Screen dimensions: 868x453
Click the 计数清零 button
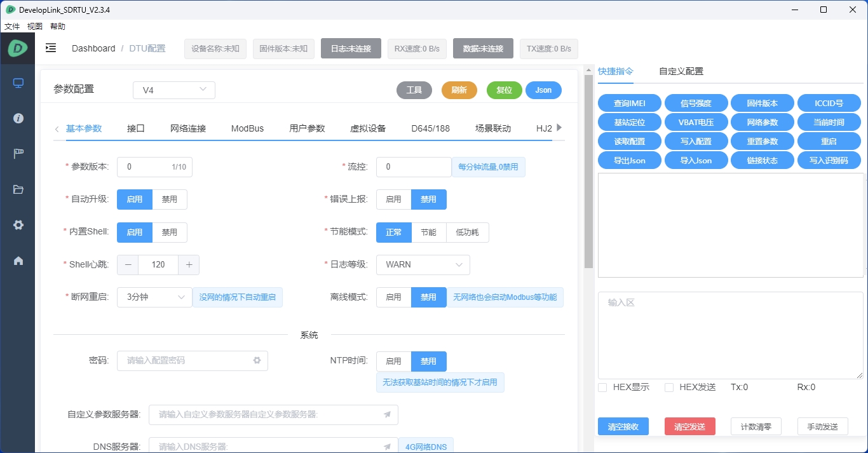coord(756,426)
